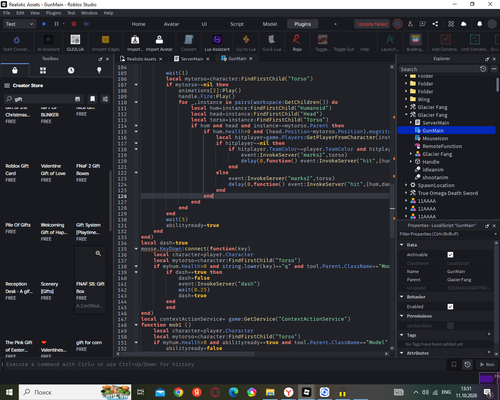This screenshot has height=400, width=500.
Task: Start playtest with the blue Play button
Action: (44, 24)
